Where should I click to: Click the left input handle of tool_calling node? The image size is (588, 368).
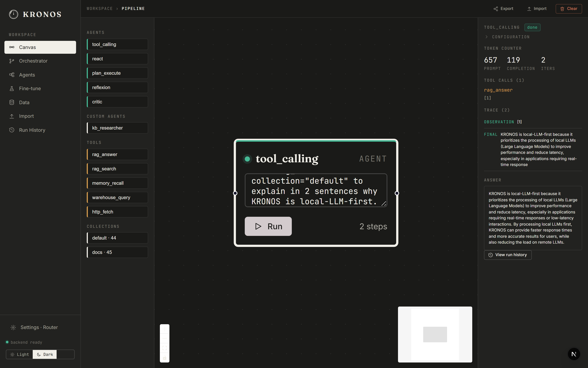tap(235, 193)
